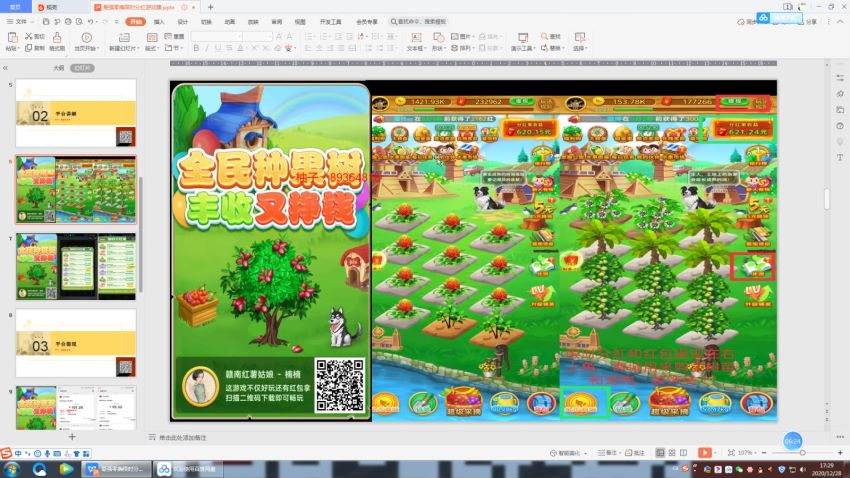This screenshot has height=478, width=850.
Task: Switch to normal view in status bar
Action: tap(660, 453)
